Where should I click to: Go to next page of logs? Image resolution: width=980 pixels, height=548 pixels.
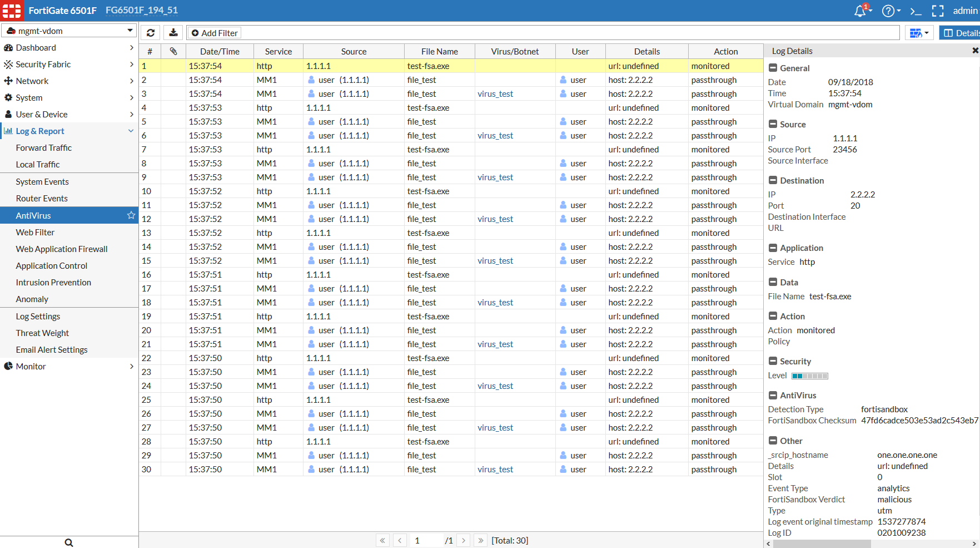[464, 540]
